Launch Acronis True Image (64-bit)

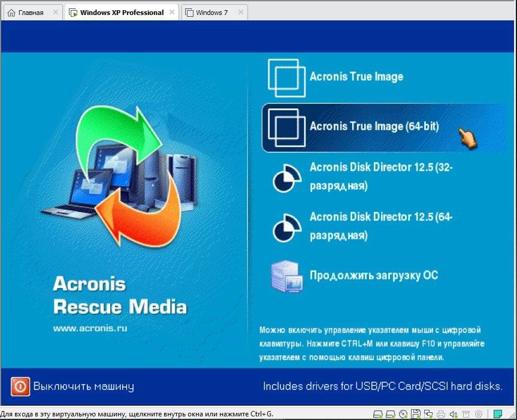click(384, 128)
